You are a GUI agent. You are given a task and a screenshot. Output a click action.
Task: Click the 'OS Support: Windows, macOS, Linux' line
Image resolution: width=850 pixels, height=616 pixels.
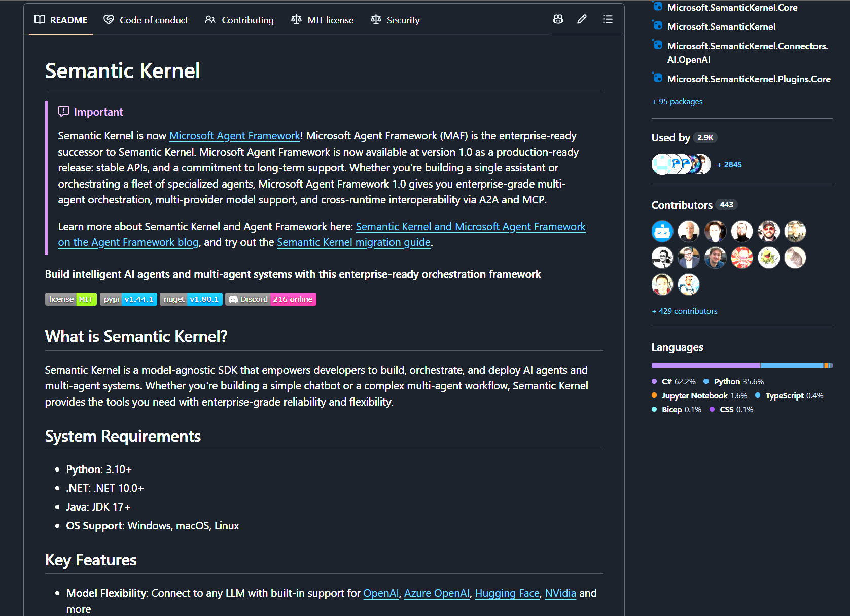tap(153, 526)
